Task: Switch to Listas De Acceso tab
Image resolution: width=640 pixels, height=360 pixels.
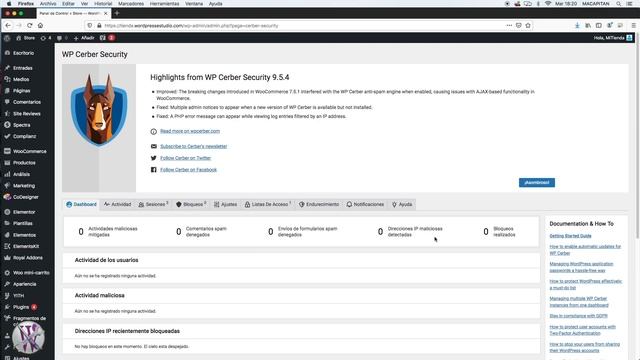Action: click(x=268, y=204)
